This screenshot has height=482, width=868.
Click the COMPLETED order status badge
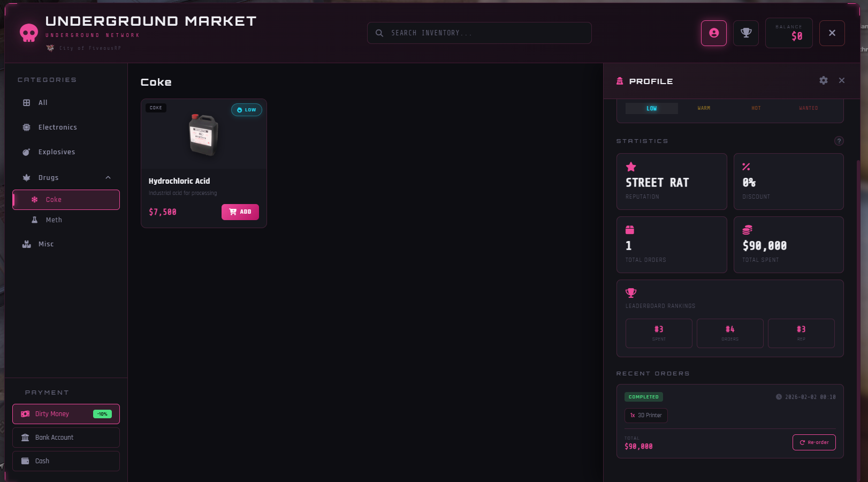click(x=644, y=397)
